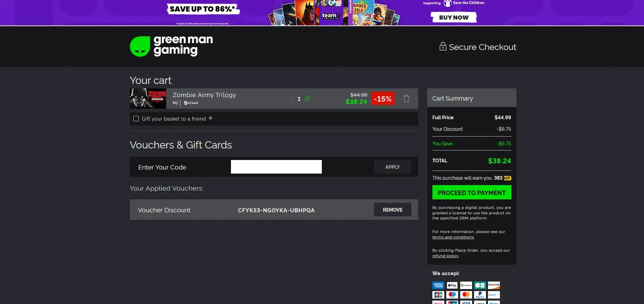
Task: Click the American Express payment icon
Action: [x=438, y=285]
